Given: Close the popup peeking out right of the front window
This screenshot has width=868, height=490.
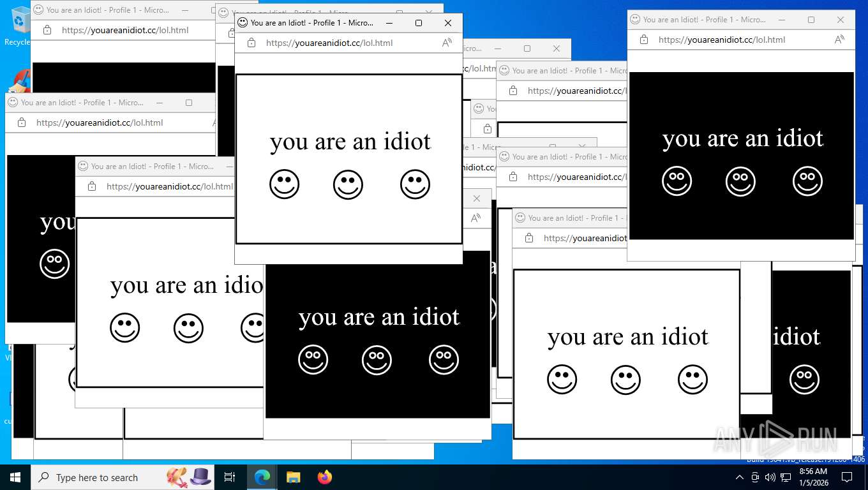Looking at the screenshot, I should (x=557, y=48).
